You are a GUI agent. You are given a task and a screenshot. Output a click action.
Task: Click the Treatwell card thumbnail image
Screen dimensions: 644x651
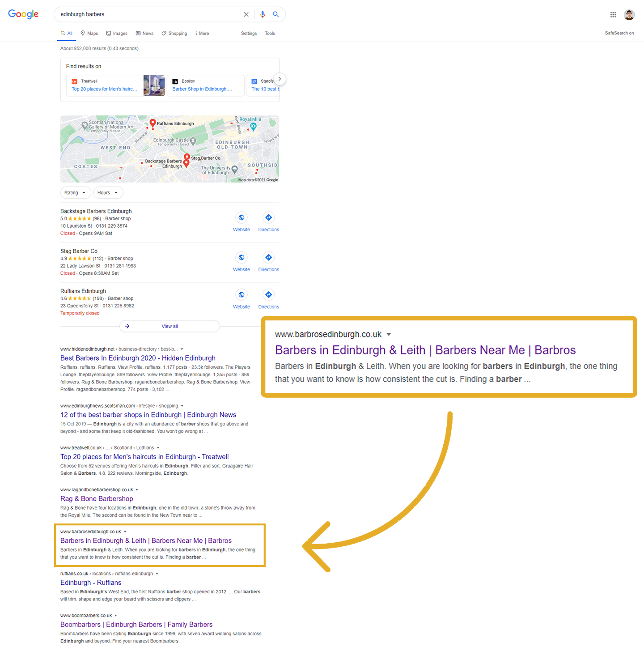point(154,85)
